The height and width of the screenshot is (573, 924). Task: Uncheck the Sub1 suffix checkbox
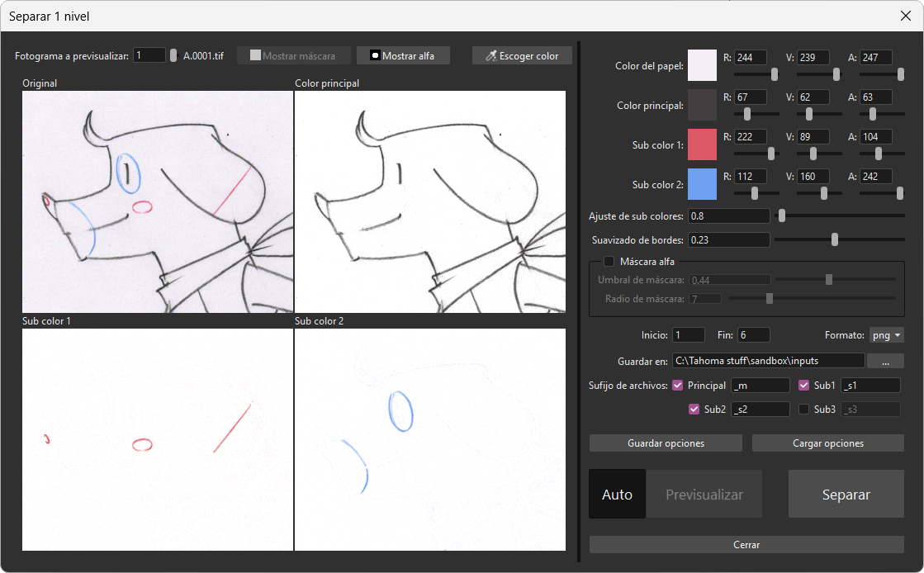point(803,385)
